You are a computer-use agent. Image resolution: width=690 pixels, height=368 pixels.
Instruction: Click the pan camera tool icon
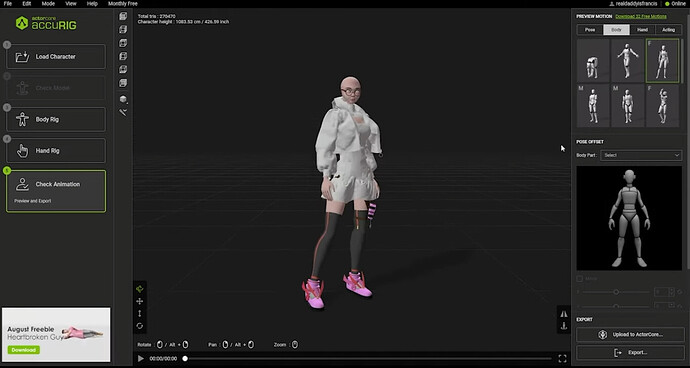coord(139,301)
